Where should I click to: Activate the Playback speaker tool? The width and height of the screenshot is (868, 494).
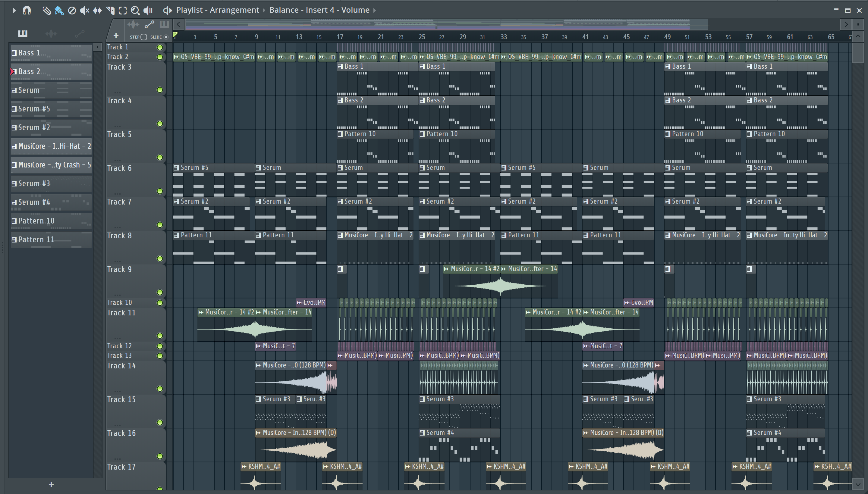(x=148, y=11)
